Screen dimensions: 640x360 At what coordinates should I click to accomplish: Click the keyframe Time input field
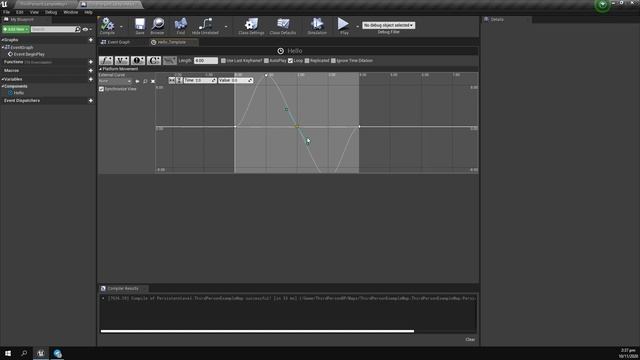[x=200, y=80]
